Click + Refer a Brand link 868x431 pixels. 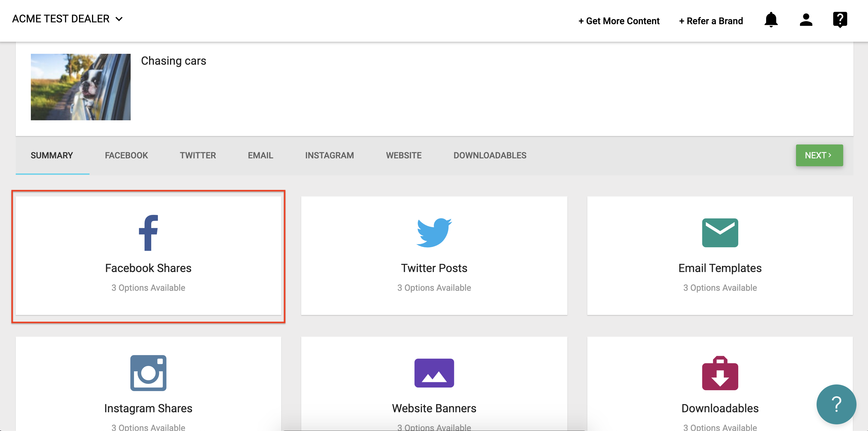[711, 21]
